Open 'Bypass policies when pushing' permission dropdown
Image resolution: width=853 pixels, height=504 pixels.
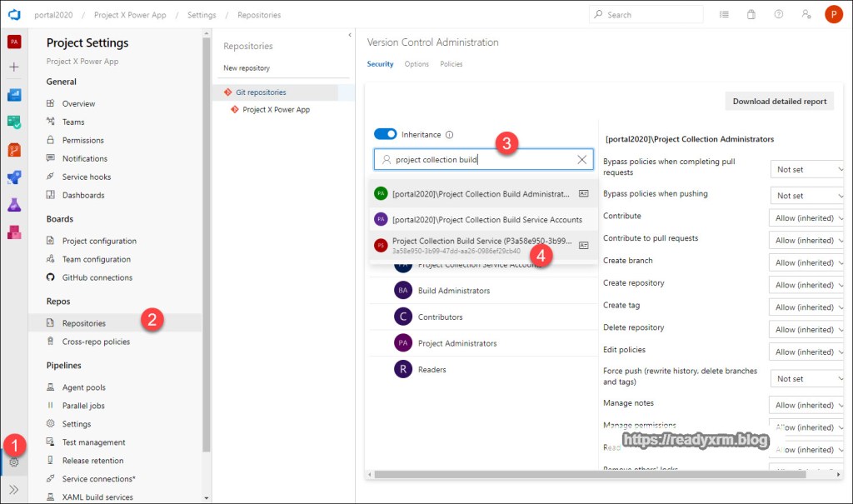pos(807,196)
